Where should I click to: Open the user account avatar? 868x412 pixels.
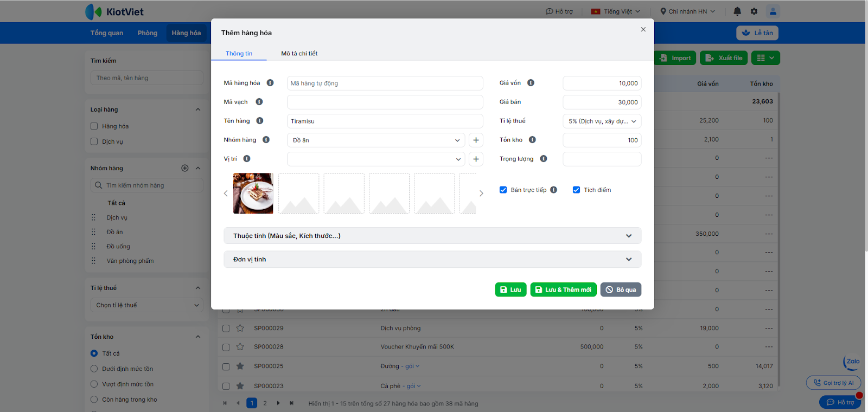pyautogui.click(x=773, y=11)
